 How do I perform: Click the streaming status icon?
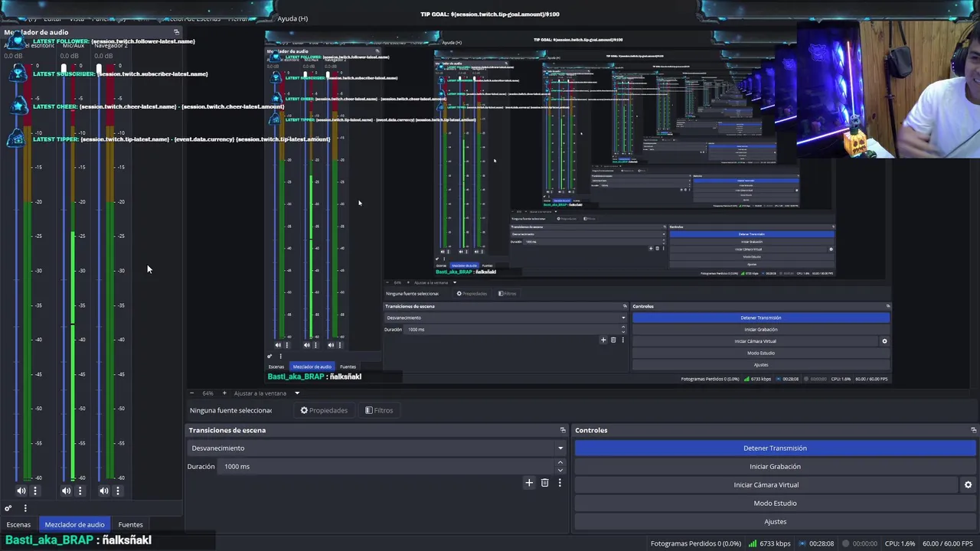(x=802, y=543)
